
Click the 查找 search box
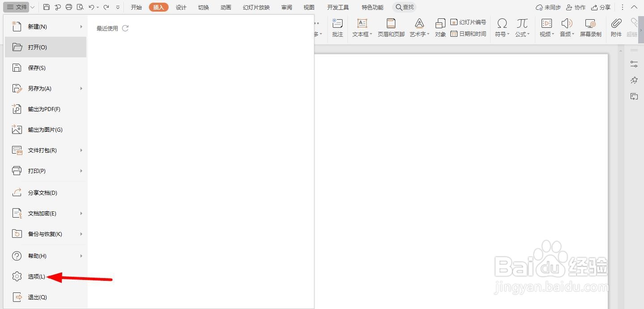pyautogui.click(x=404, y=7)
